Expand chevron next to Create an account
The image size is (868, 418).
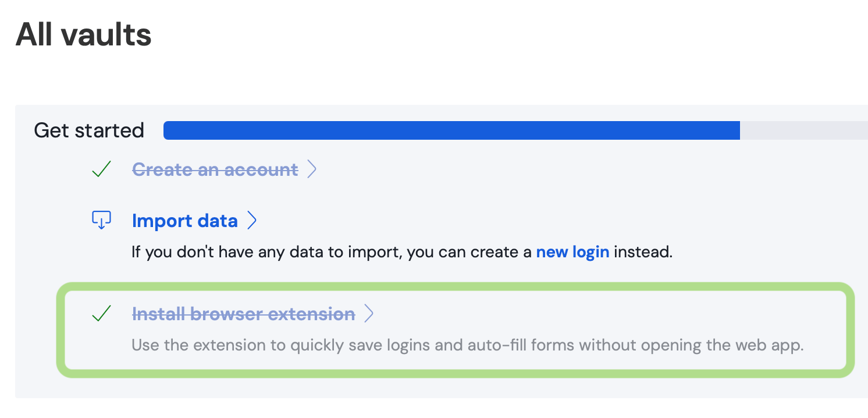point(312,169)
